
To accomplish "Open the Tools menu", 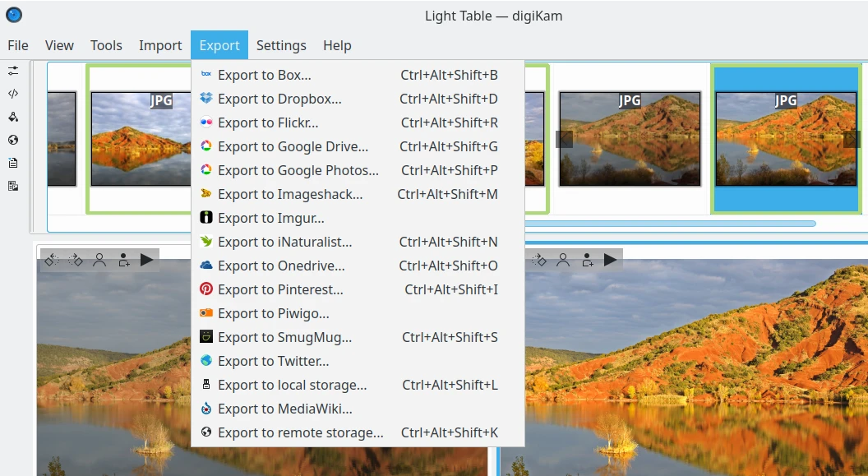I will coord(106,45).
